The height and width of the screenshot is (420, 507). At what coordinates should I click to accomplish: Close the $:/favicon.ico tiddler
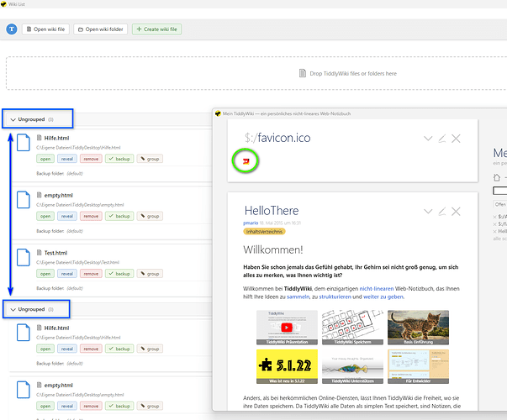[x=456, y=138]
